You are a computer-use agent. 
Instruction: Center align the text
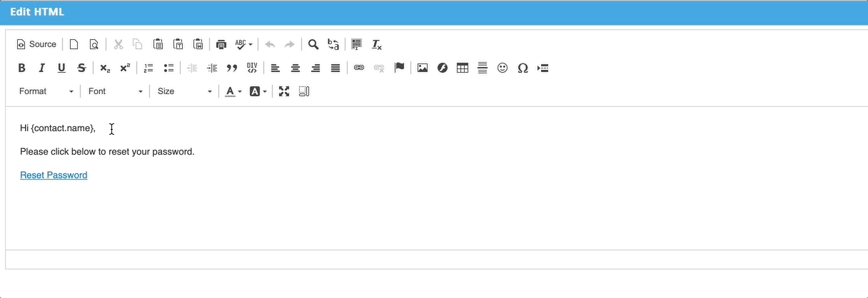(x=296, y=68)
